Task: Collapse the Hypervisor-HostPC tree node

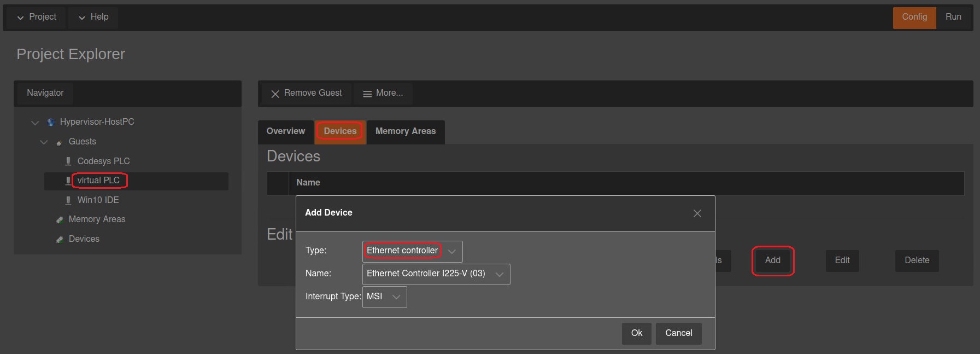Action: click(36, 123)
